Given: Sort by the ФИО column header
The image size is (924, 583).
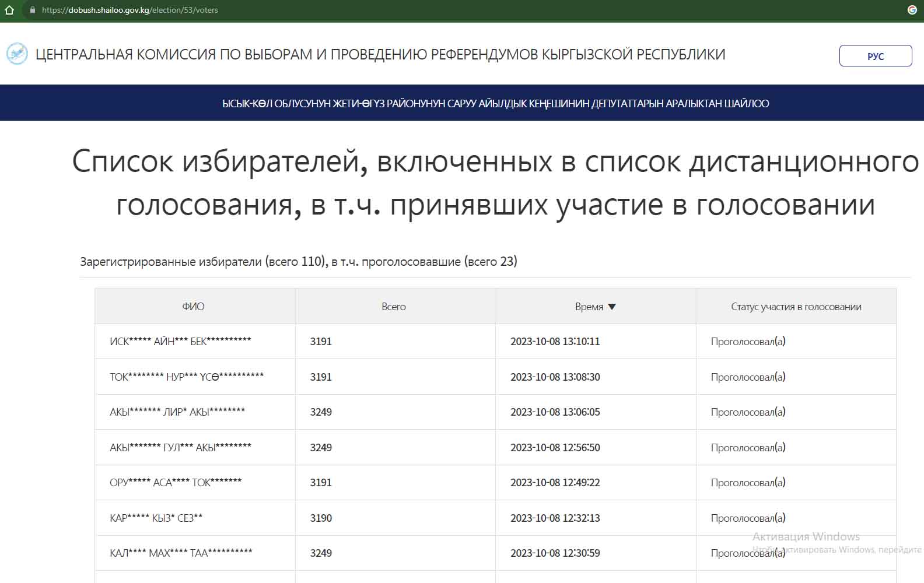Looking at the screenshot, I should tap(193, 307).
